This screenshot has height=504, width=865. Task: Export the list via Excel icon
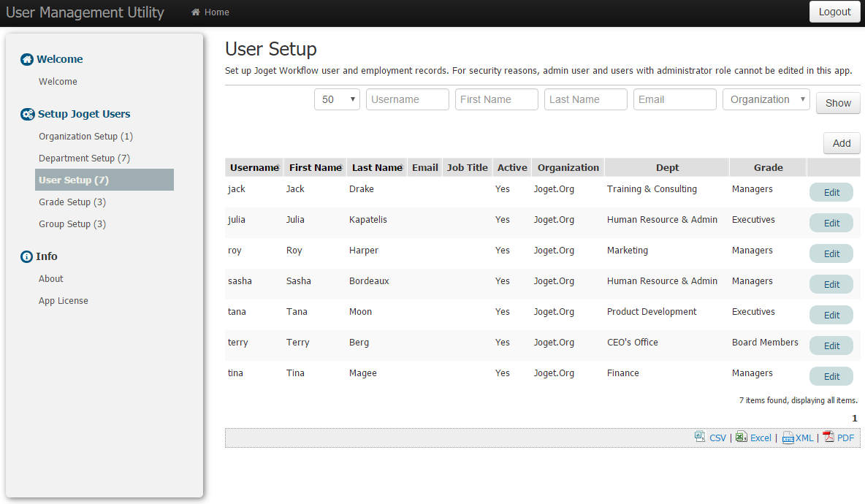point(741,437)
